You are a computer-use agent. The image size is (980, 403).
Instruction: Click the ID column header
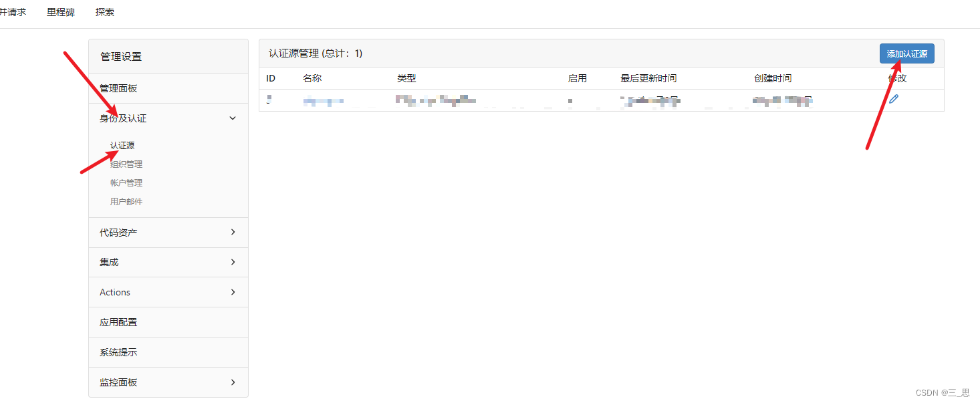pyautogui.click(x=270, y=78)
